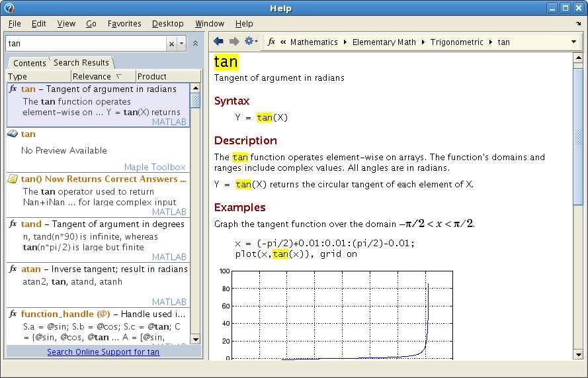Click fx icon next to function_handle
Screen dimensions: 588x378
[13, 314]
